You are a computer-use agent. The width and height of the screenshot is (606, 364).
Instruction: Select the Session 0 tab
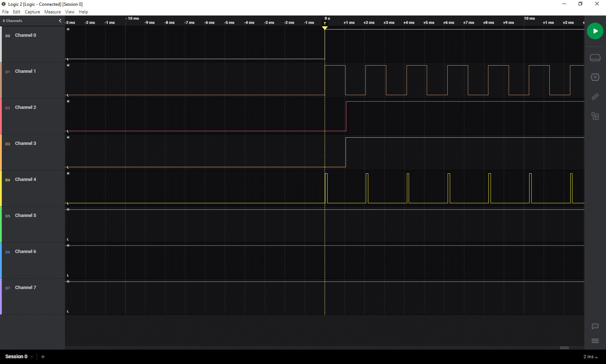pos(16,356)
